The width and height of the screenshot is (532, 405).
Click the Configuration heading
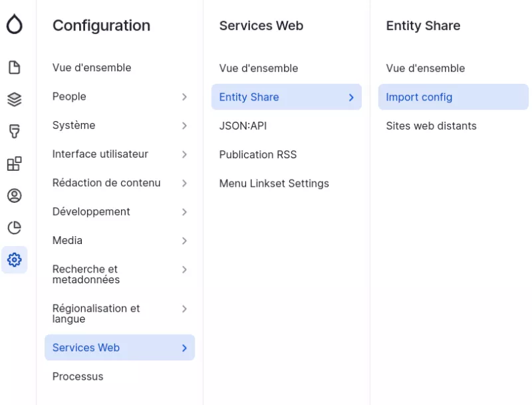point(102,26)
